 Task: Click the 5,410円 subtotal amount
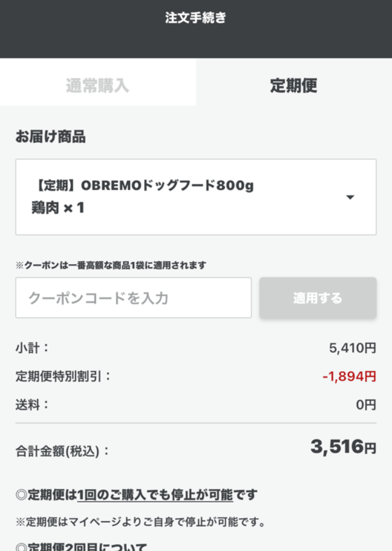[x=352, y=348]
